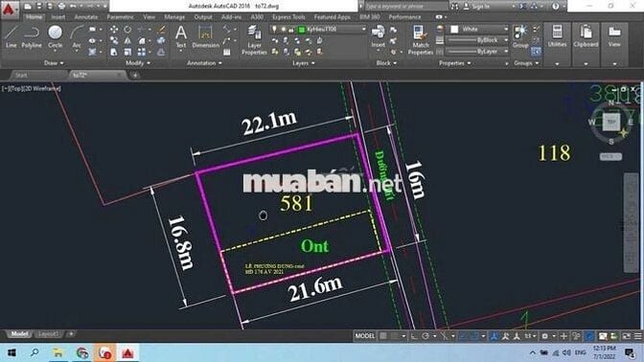Screen dimensions: 644x362
Task: Expand the Properties panel
Action: [x=454, y=63]
